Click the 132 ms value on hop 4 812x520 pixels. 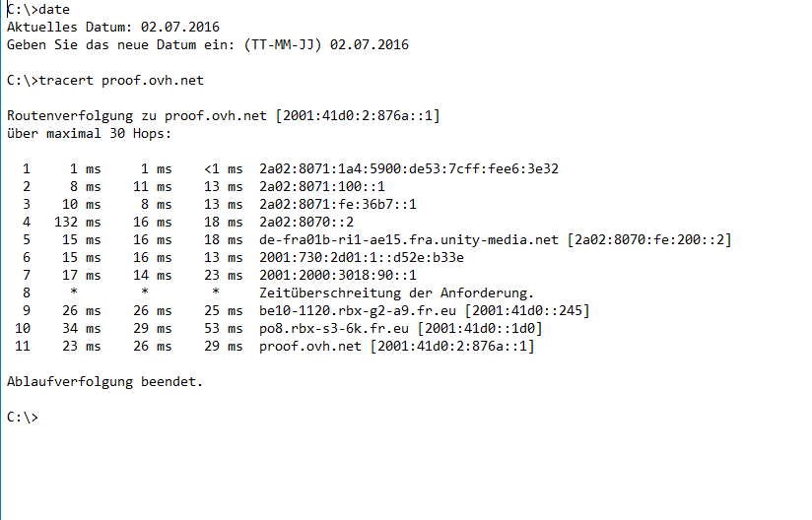pyautogui.click(x=77, y=222)
